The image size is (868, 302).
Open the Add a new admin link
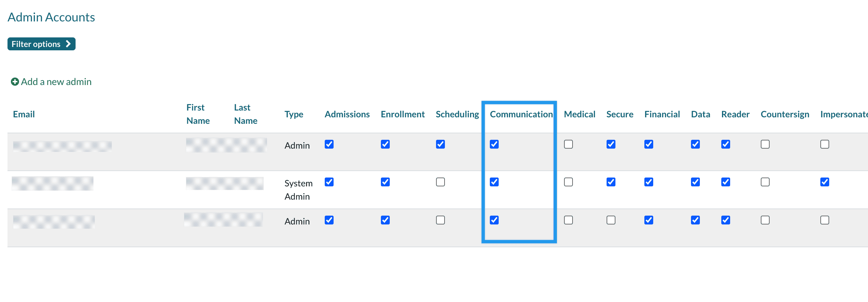tap(56, 82)
